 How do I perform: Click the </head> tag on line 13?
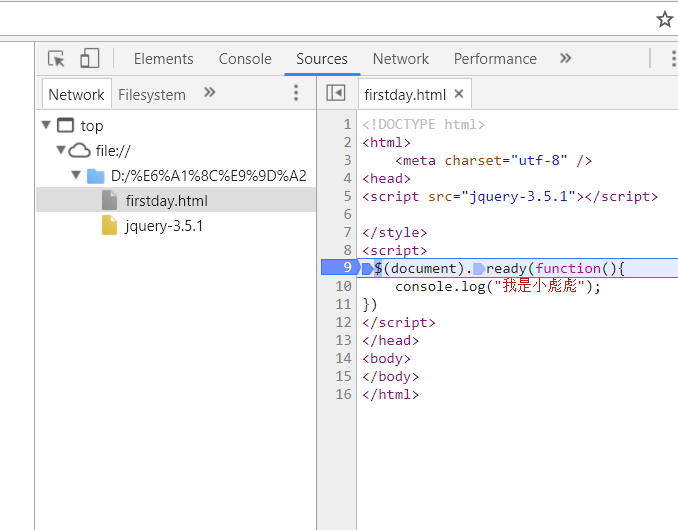(x=391, y=341)
